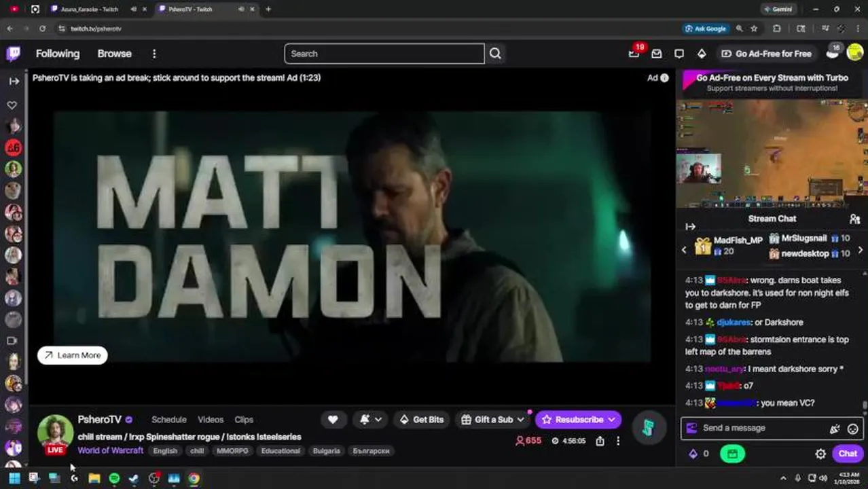The height and width of the screenshot is (489, 868).
Task: Open the chat bubble icon in header
Action: [679, 54]
